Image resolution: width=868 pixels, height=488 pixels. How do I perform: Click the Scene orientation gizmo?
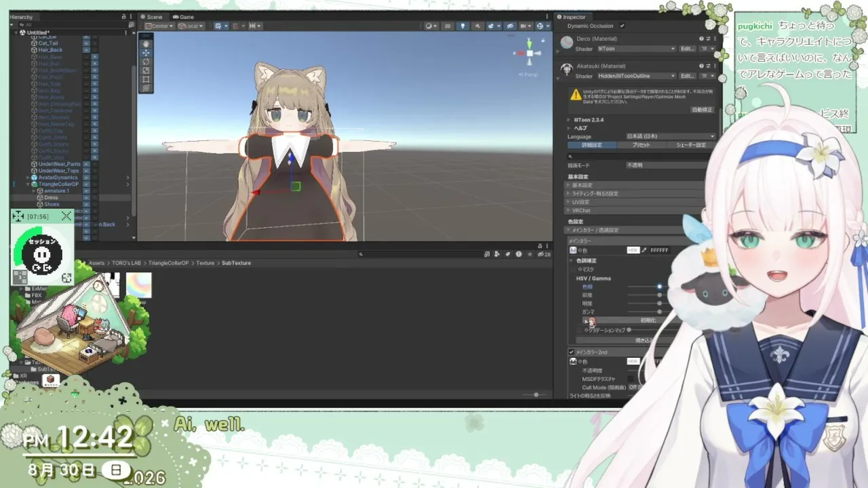530,52
